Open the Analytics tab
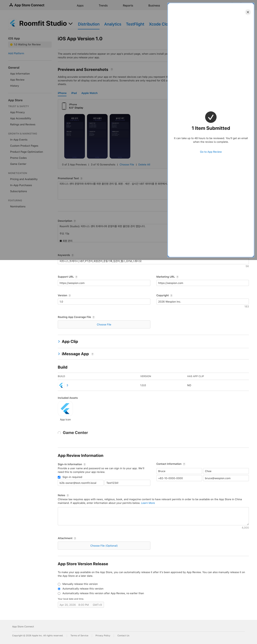This screenshot has height=644, width=257. (113, 24)
